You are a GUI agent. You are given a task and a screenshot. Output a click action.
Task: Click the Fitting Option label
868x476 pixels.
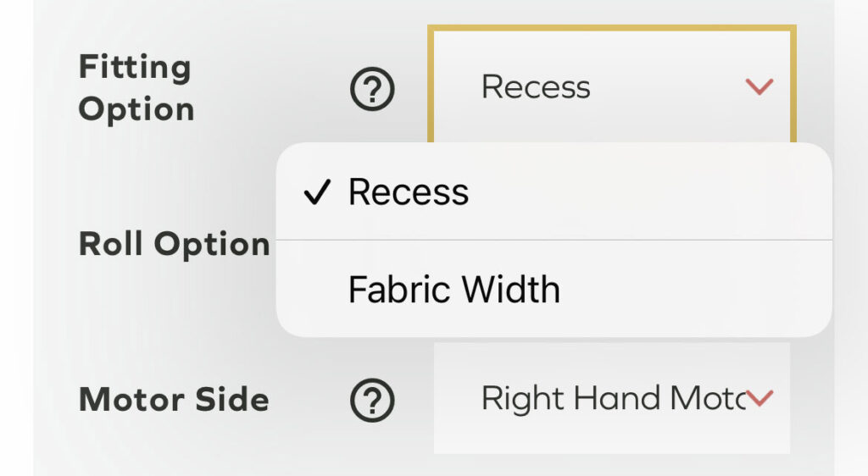136,88
